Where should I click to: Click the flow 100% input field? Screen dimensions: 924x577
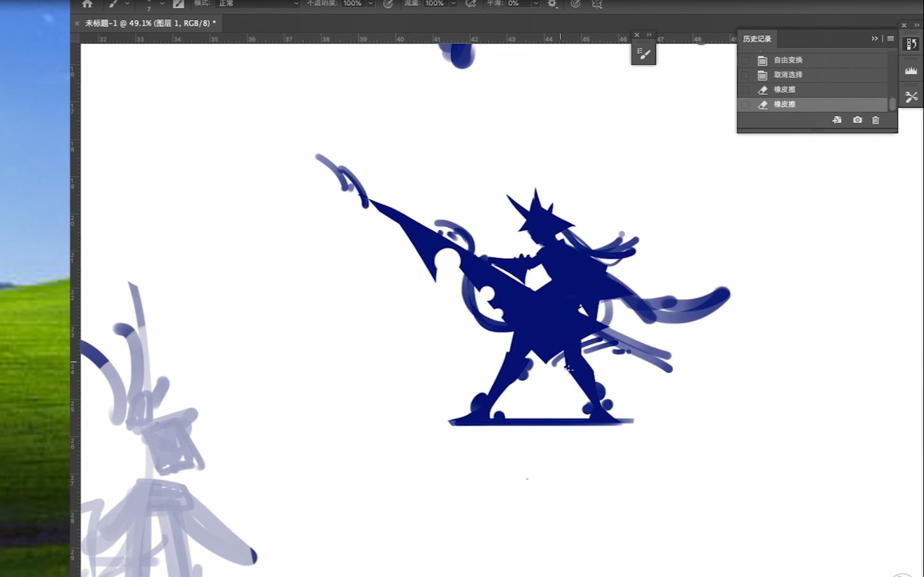(x=435, y=4)
